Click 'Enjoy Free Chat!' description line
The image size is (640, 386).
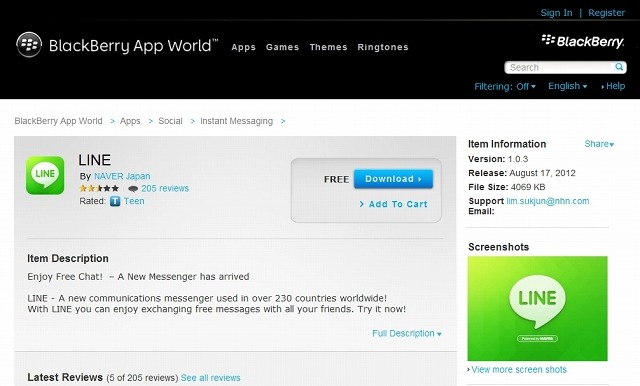pos(138,277)
